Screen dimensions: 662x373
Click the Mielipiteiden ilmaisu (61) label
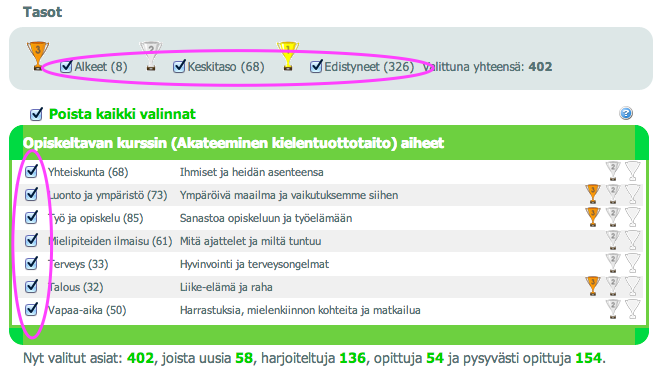(x=110, y=241)
